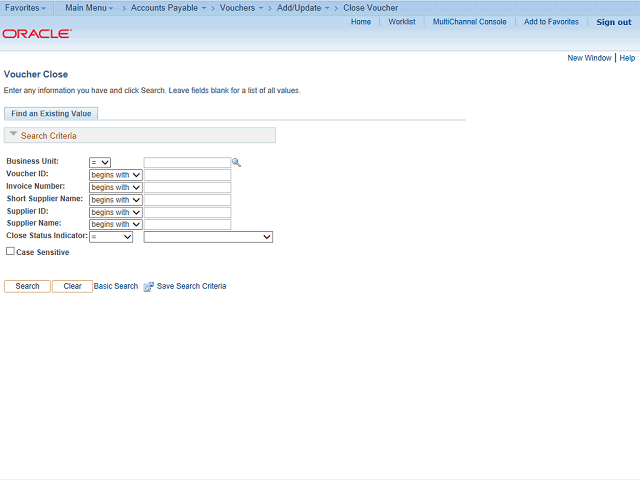640x480 pixels.
Task: Open Short Supplier Name operator dropdown
Action: [116, 200]
